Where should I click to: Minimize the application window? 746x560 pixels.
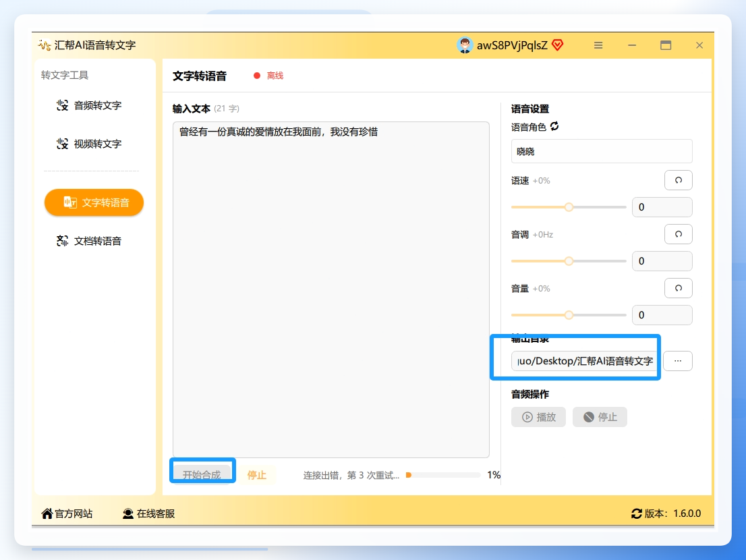tap(632, 45)
